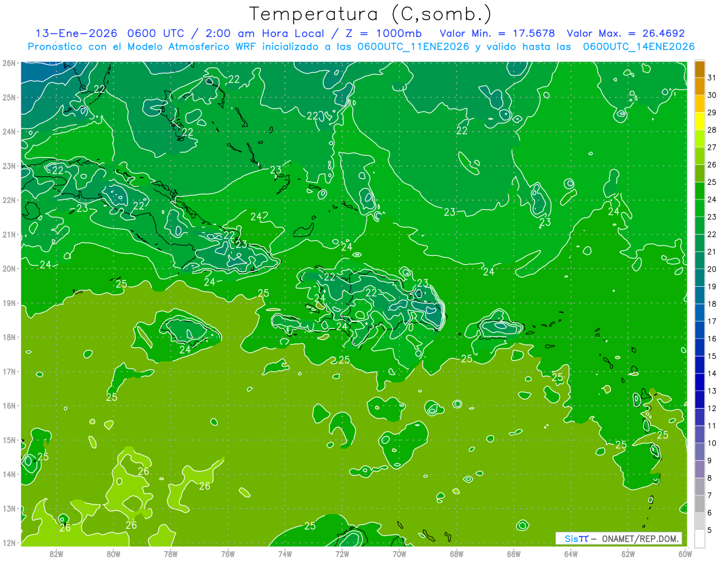This screenshot has width=728, height=562.
Task: Click the '25N' latitude axis label
Action: coord(9,97)
